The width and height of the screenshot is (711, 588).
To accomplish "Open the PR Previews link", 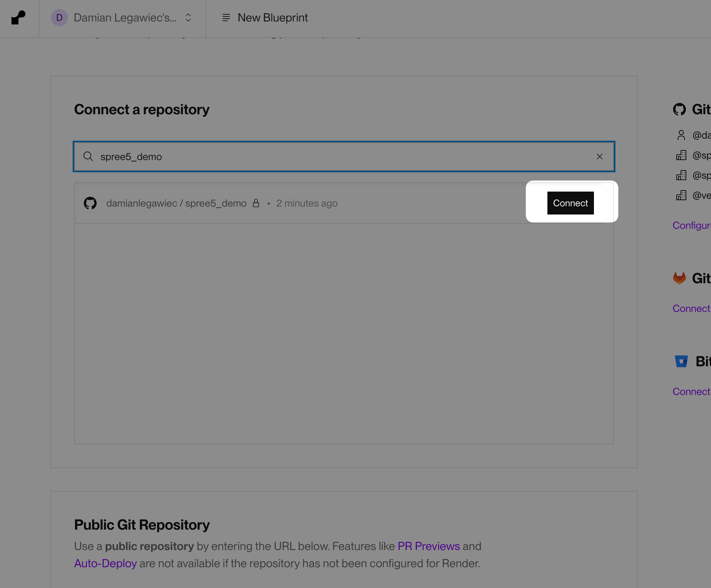I will (x=428, y=546).
